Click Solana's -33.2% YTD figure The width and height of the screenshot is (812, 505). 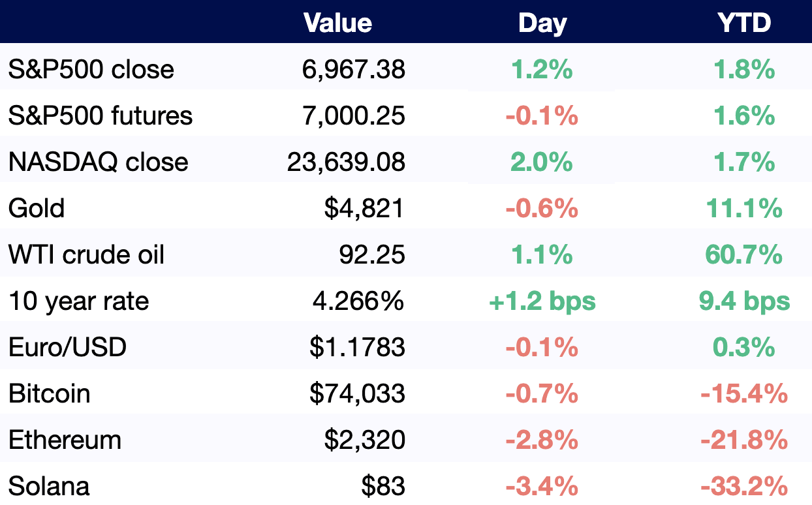point(743,486)
